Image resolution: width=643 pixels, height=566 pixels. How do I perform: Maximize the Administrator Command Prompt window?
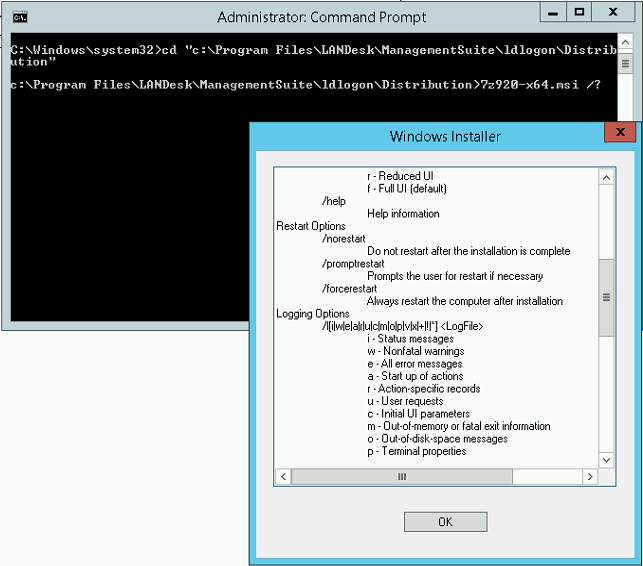580,15
